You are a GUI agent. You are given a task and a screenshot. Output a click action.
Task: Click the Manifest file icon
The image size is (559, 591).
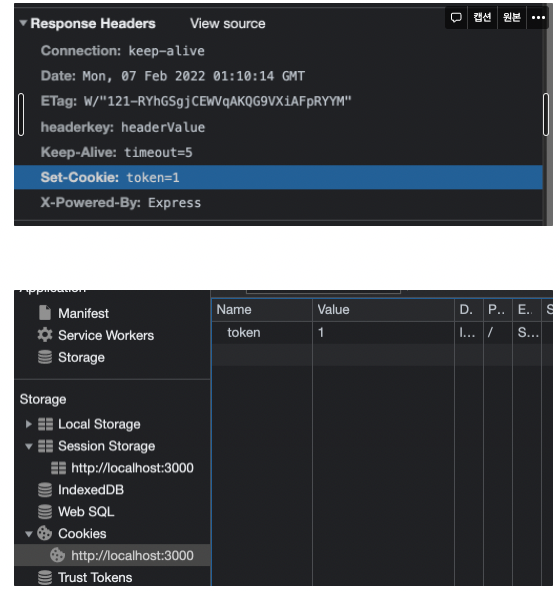coord(45,313)
